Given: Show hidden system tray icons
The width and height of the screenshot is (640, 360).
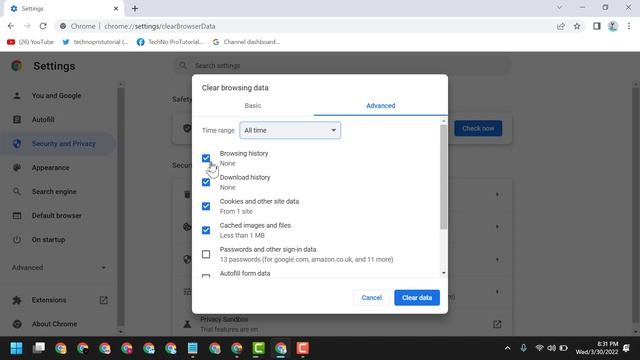Looking at the screenshot, I should 507,348.
